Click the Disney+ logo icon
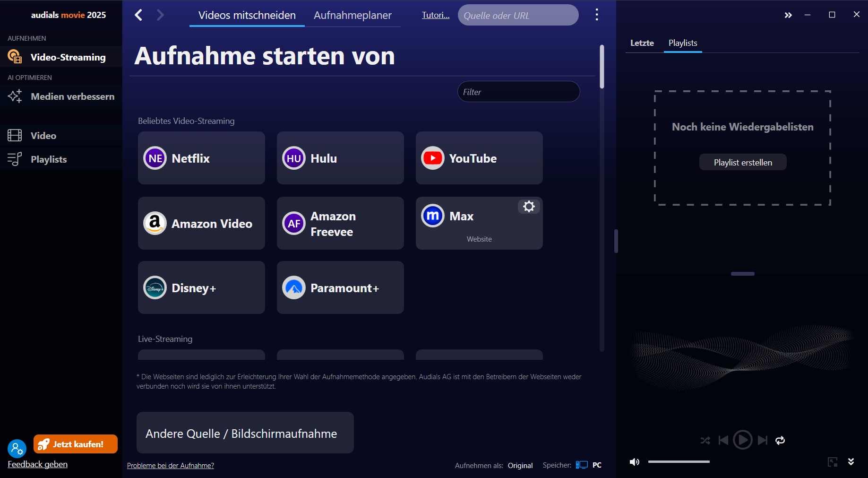The height and width of the screenshot is (478, 868). (155, 287)
